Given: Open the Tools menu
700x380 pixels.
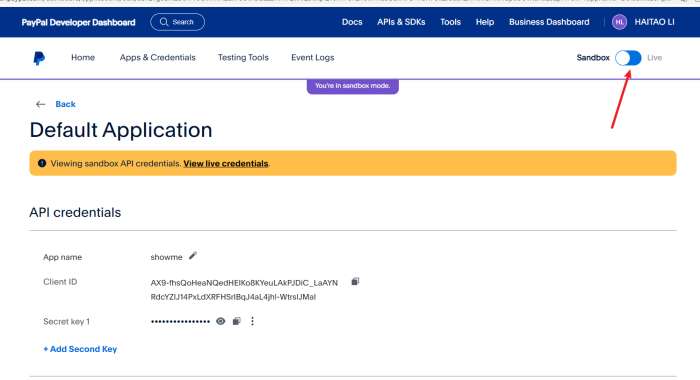Looking at the screenshot, I should click(450, 22).
